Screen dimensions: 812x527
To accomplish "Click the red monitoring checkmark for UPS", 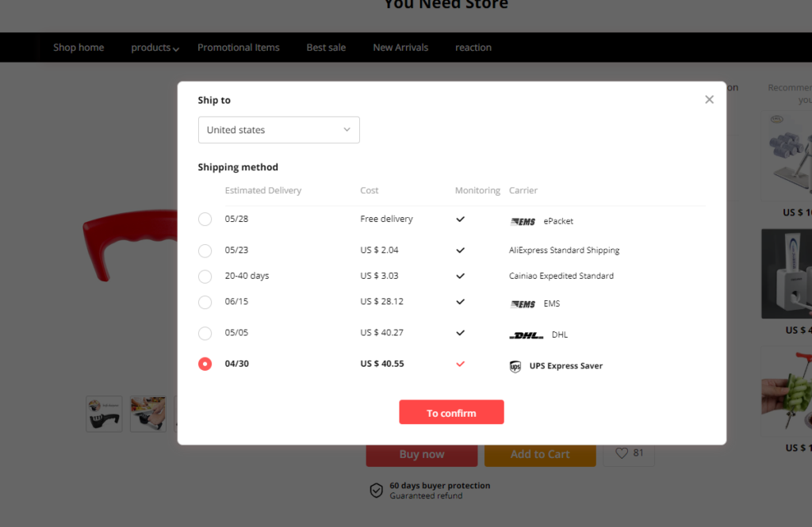I will point(460,365).
